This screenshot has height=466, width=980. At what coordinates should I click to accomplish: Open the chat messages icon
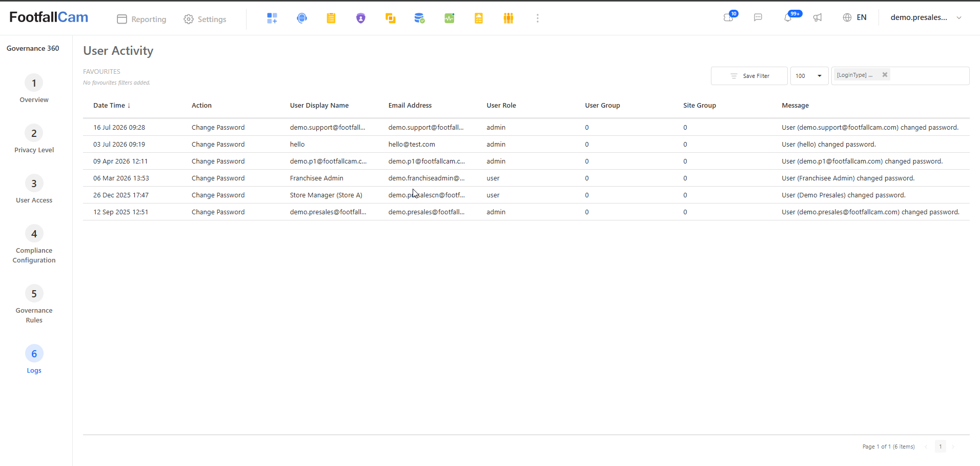click(758, 17)
